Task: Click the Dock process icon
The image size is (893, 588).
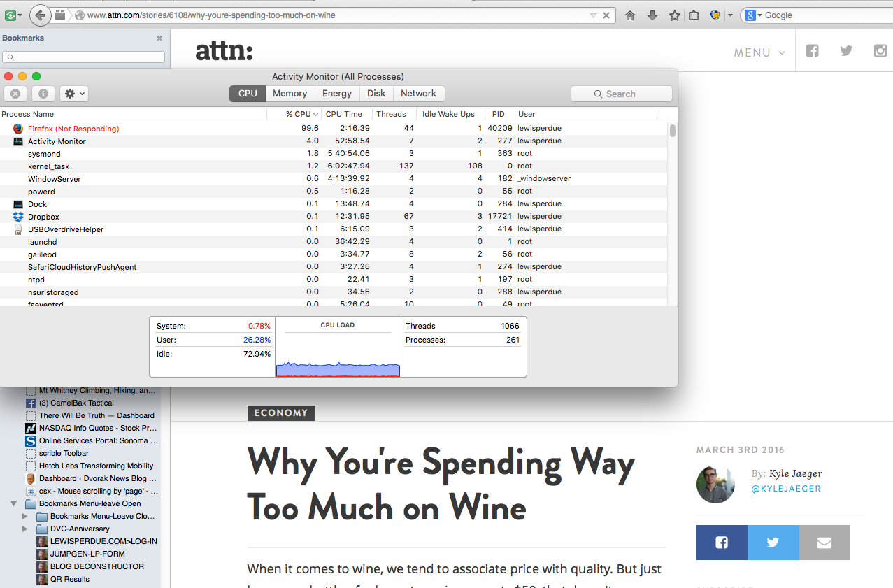Action: (18, 204)
